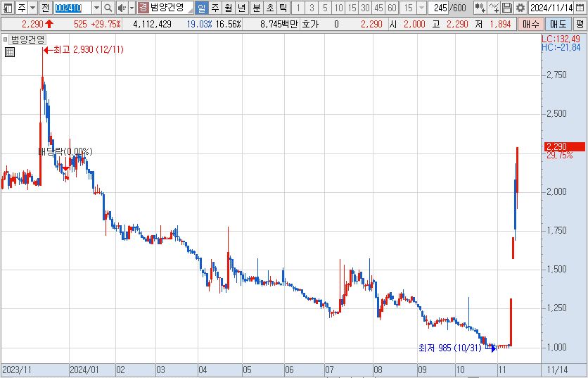This screenshot has width=588, height=378.
Task: Click the small square marker beside 범양건영 legend
Action: [x=5, y=39]
